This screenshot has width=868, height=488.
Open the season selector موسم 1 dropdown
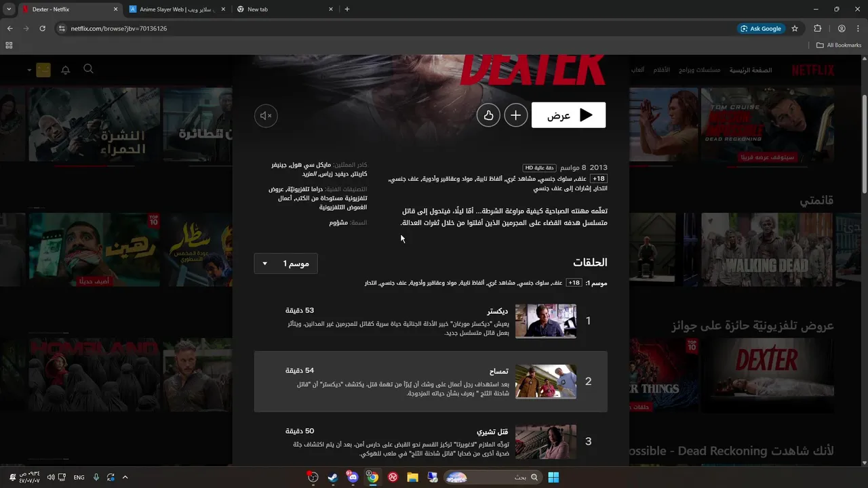coord(285,263)
